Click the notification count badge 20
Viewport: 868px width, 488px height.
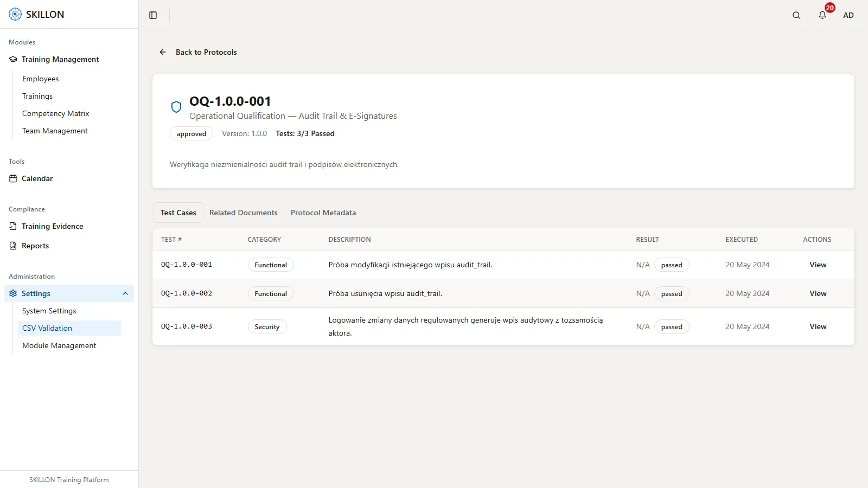point(829,8)
